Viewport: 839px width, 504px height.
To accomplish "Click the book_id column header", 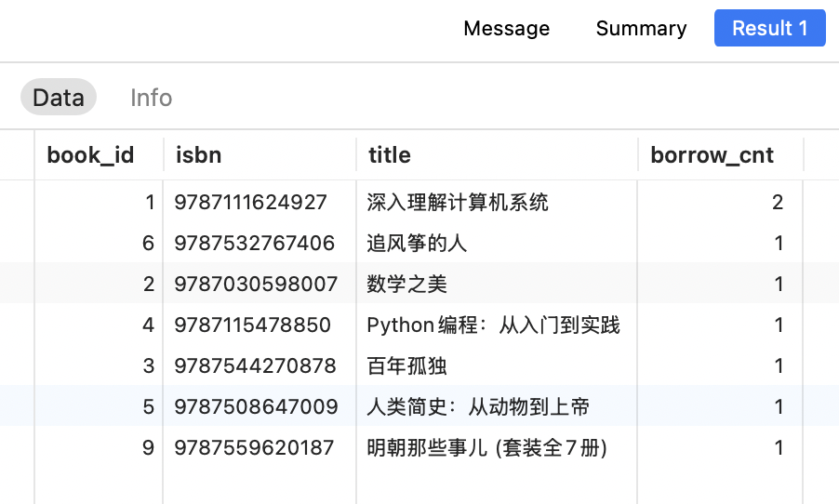I will (90, 154).
